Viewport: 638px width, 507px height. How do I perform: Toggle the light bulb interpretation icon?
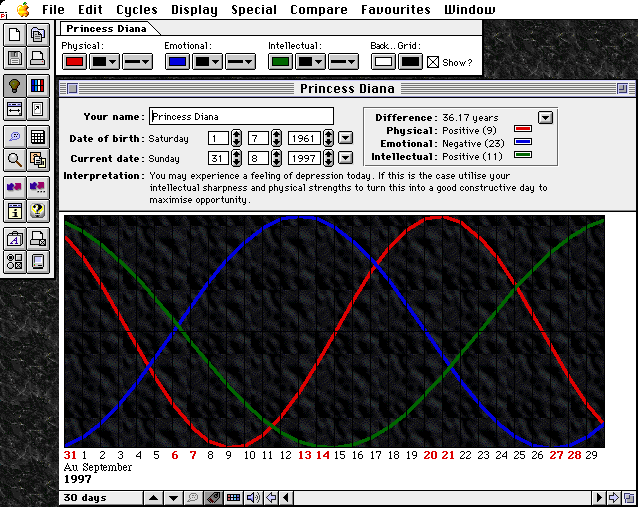click(x=15, y=85)
